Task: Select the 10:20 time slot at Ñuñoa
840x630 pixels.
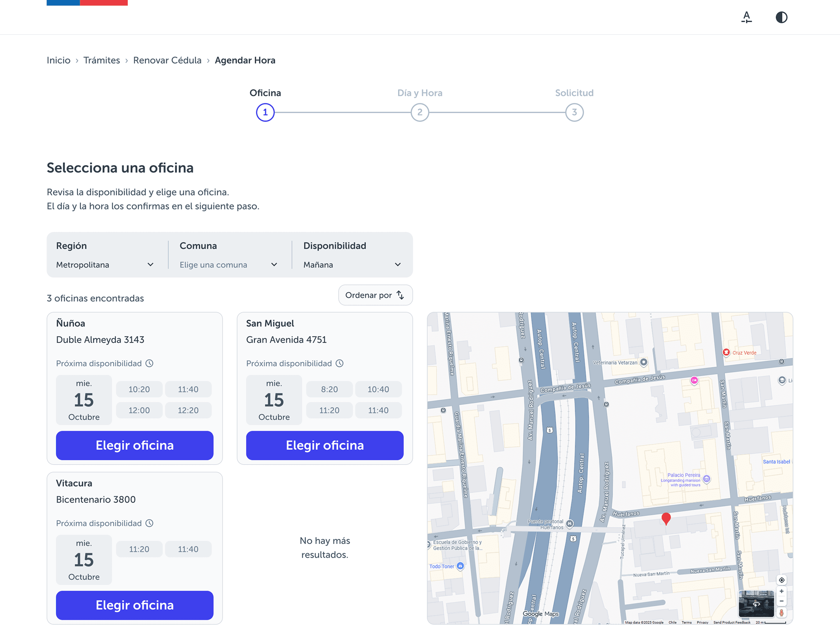Action: 139,389
